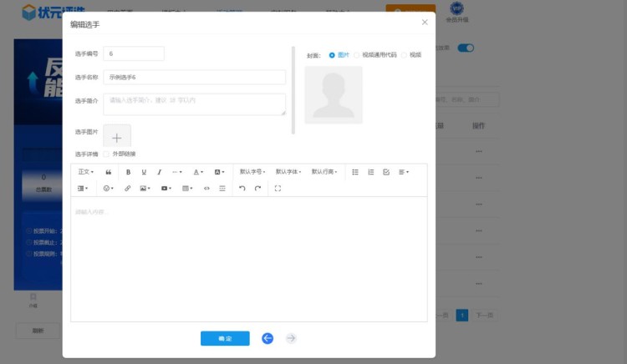Image resolution: width=627 pixels, height=364 pixels.
Task: Open the 正文 heading style dropdown
Action: pyautogui.click(x=85, y=172)
